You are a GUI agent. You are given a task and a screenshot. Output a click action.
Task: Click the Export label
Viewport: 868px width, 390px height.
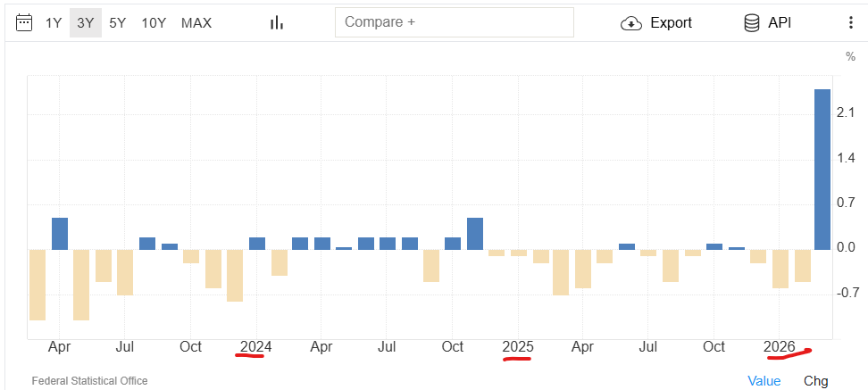(671, 23)
